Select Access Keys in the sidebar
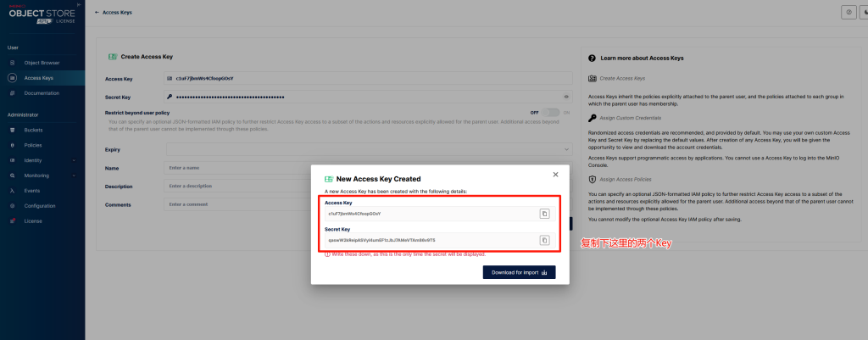The image size is (868, 340). click(39, 78)
